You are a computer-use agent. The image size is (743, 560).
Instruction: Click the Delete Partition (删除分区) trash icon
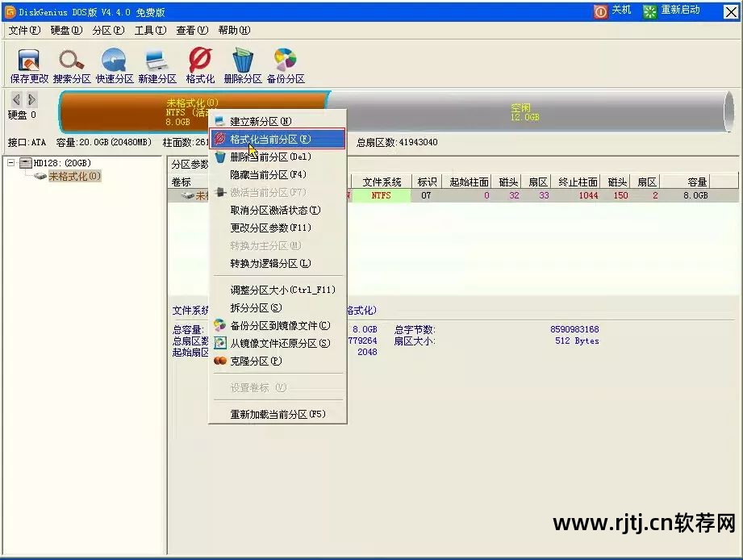(x=243, y=66)
